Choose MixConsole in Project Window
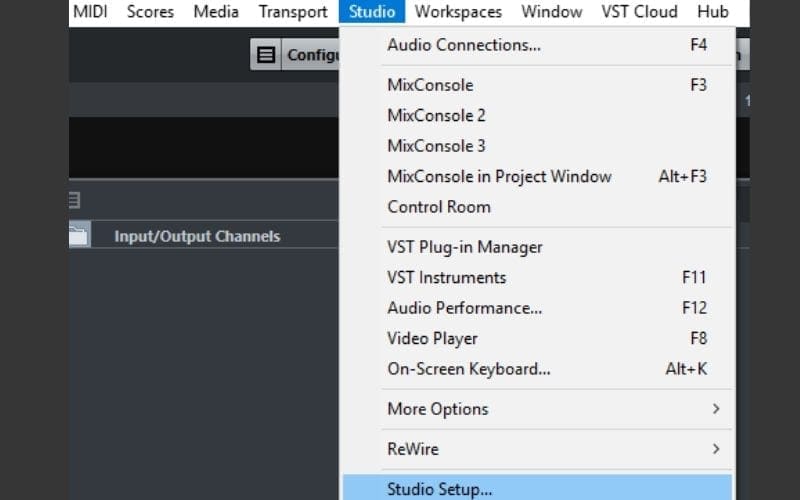The height and width of the screenshot is (500, 800). (538, 177)
